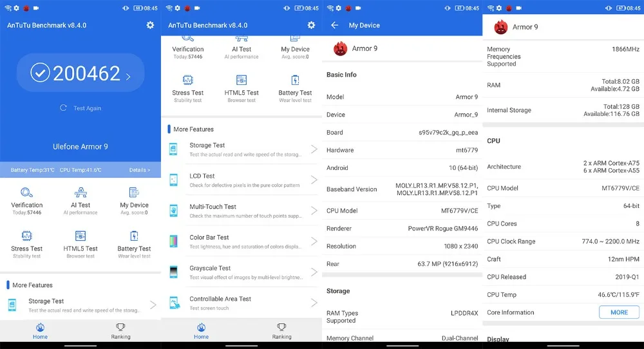Select CPU Temp value 46.6°C/115.9°F
644x349 pixels.
coord(618,295)
